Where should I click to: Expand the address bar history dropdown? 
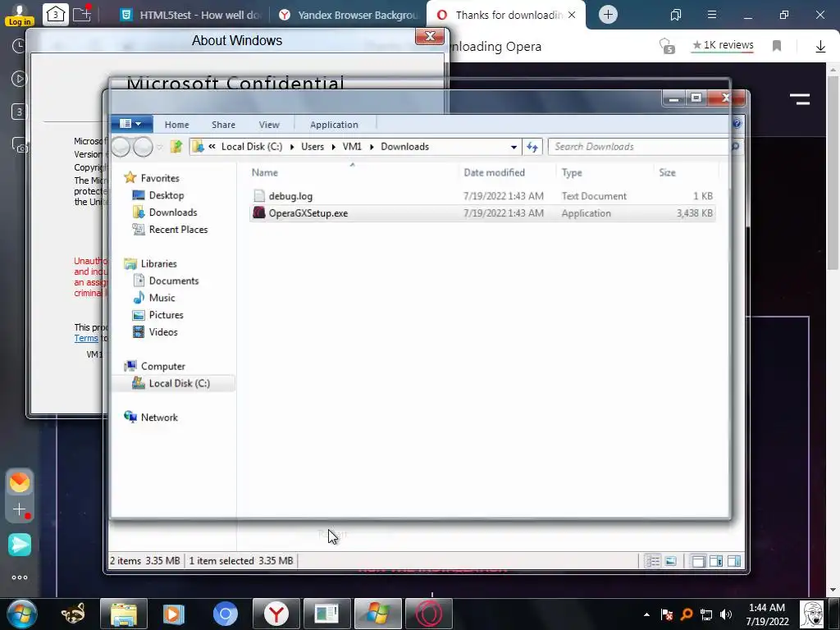coord(514,147)
